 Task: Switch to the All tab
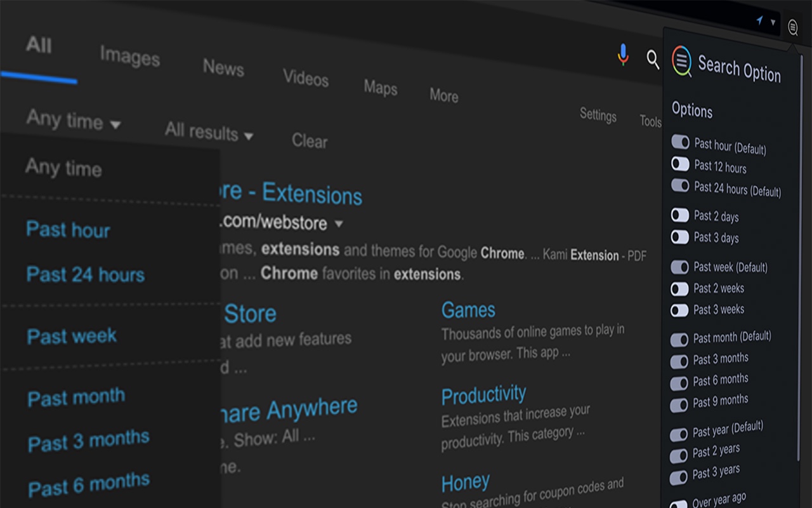[x=39, y=45]
